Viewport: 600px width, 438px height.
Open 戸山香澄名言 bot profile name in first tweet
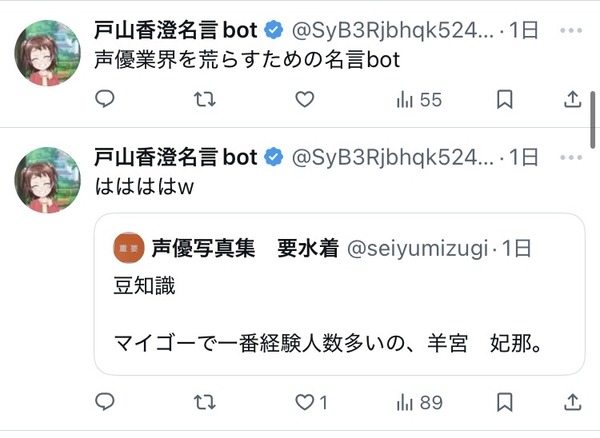click(176, 30)
